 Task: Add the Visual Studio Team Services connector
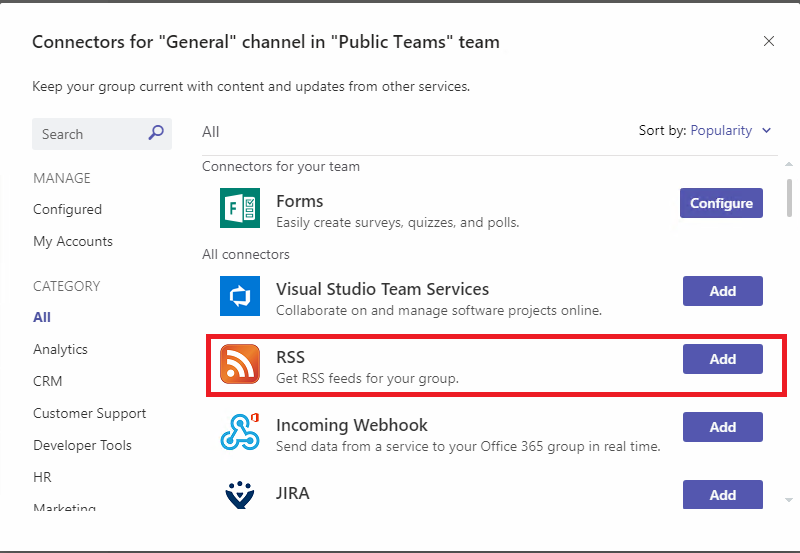click(722, 291)
